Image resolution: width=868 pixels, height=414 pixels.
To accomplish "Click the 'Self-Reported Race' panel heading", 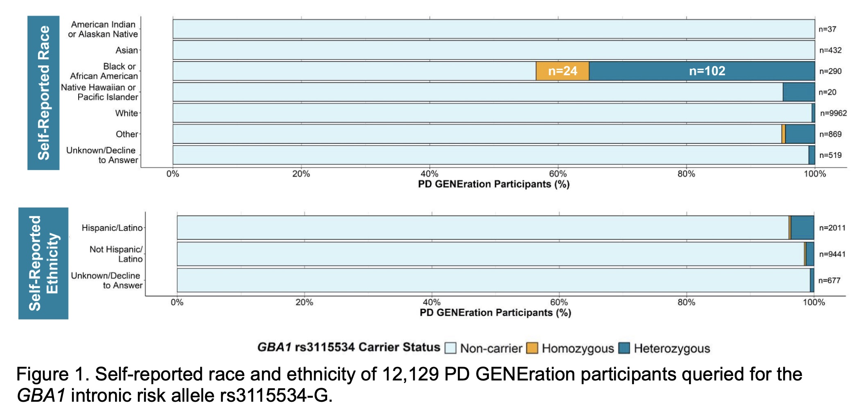I will pyautogui.click(x=43, y=93).
